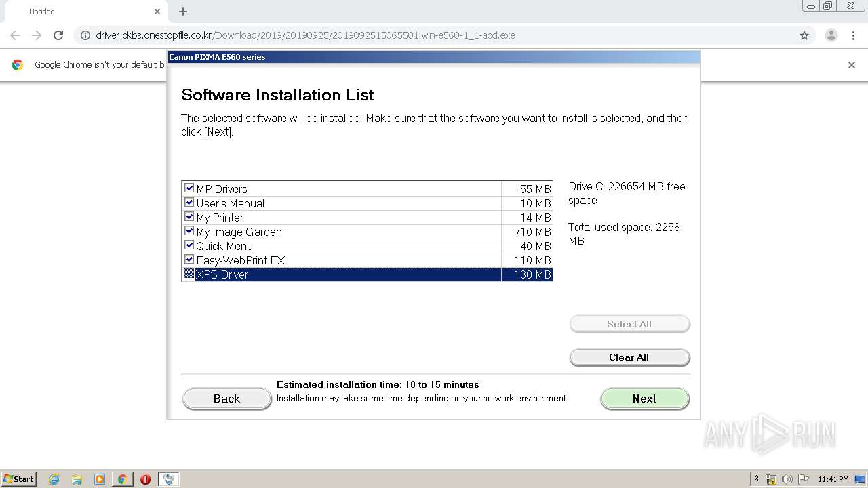Click the 11:41 PM taskbar clock
The width and height of the screenshot is (868, 488).
[833, 479]
